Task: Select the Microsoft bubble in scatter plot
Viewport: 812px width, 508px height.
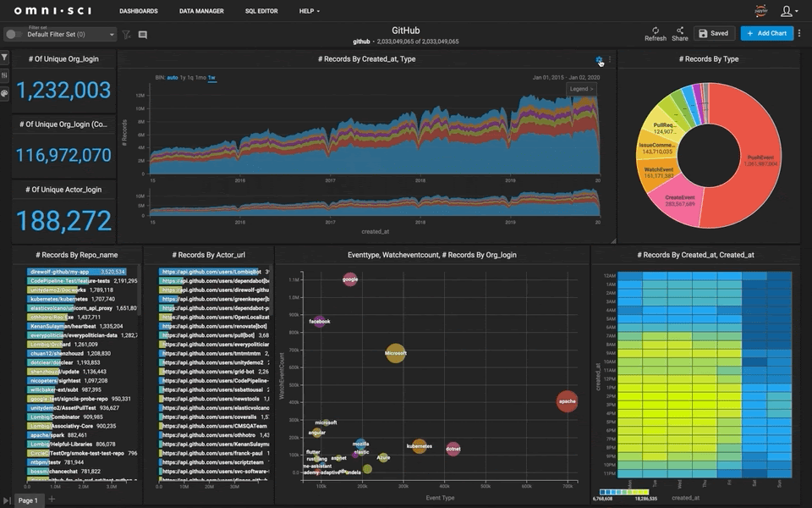Action: tap(396, 353)
